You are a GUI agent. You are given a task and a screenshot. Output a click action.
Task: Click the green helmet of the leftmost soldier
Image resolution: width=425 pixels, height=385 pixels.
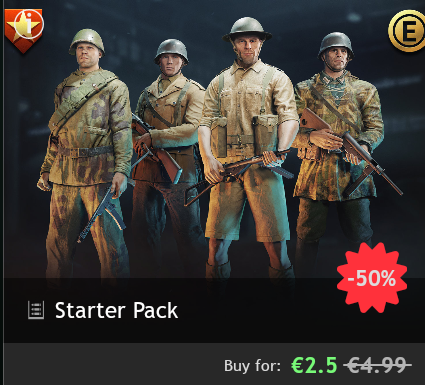(x=87, y=41)
